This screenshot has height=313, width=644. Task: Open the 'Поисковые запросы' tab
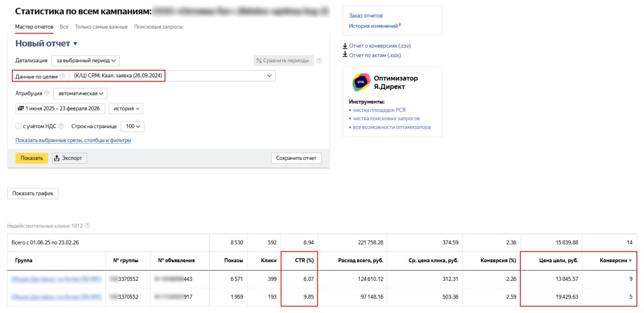pos(158,27)
